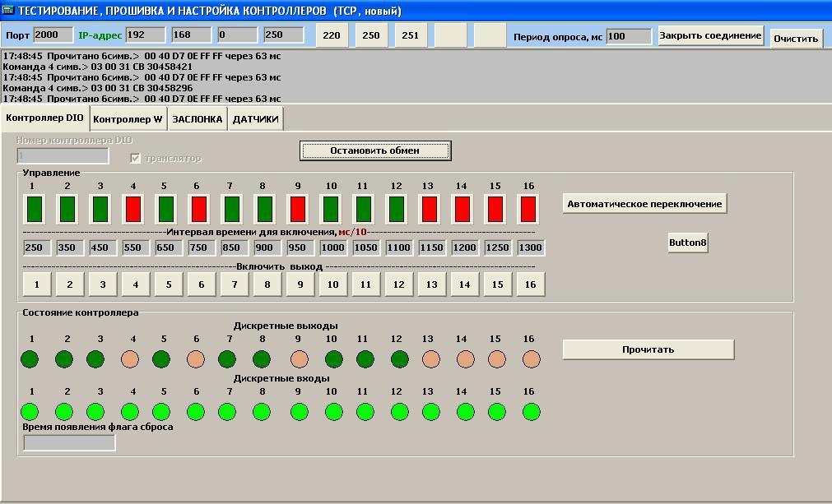Viewport: 832px width, 504px height.
Task: Enable output 15 in Включить выход row
Action: (x=498, y=284)
